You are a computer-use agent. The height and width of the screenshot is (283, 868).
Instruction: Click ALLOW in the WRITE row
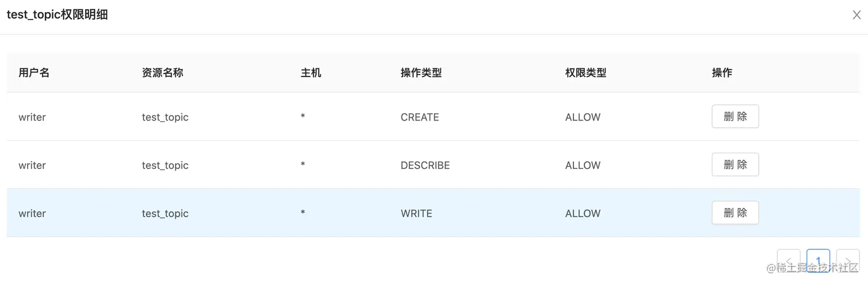pos(583,214)
